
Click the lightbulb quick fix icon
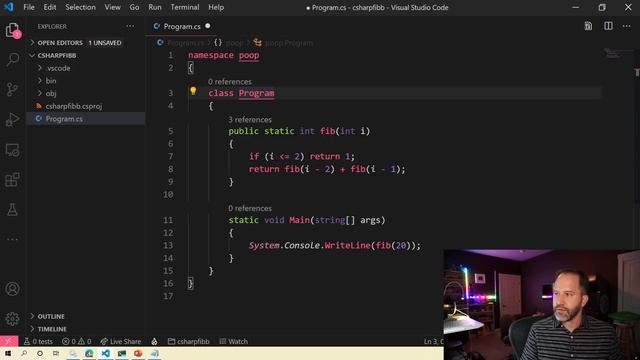coord(193,91)
